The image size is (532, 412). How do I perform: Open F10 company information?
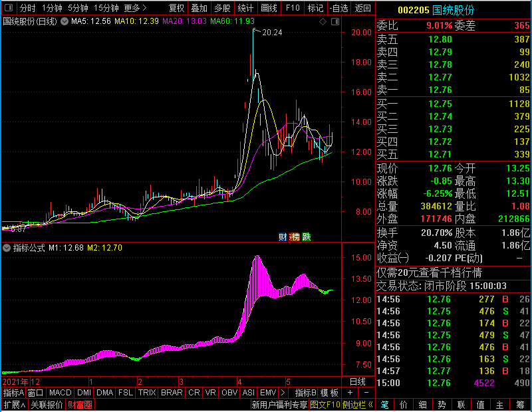(293, 8)
